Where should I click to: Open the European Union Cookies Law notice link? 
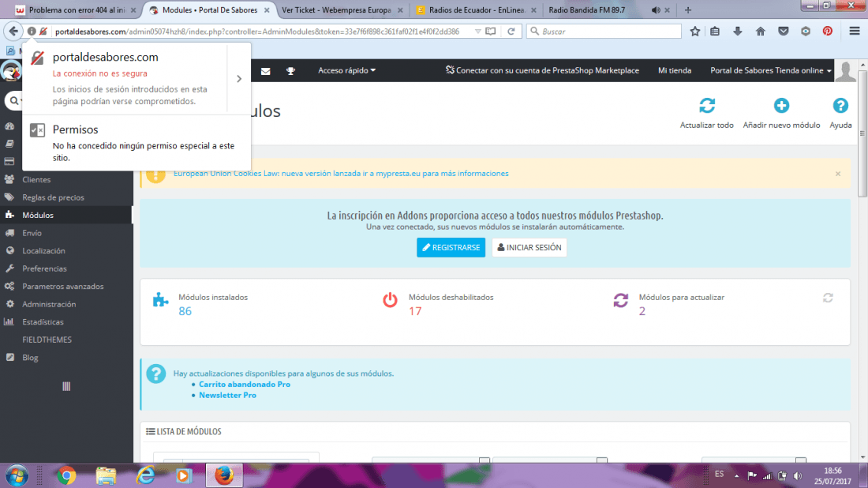pos(341,174)
